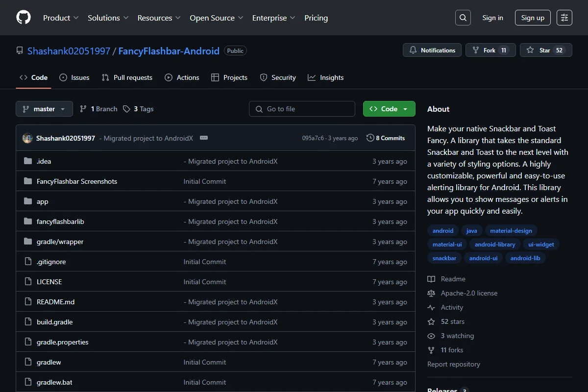Open the .idea folder icon

tap(28, 161)
